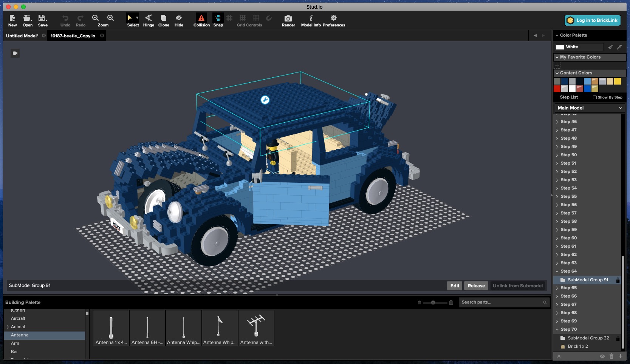Open the Main Model dropdown
The height and width of the screenshot is (364, 630).
point(589,108)
